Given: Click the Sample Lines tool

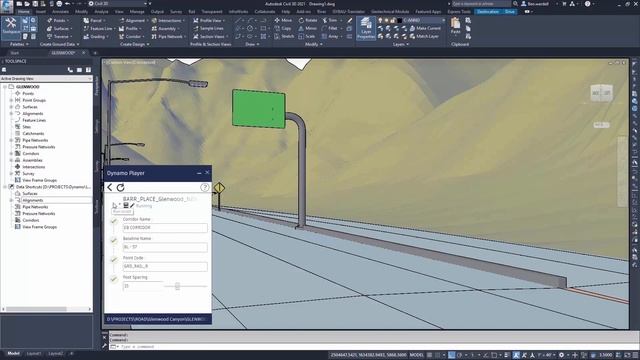Looking at the screenshot, I should pos(208,29).
